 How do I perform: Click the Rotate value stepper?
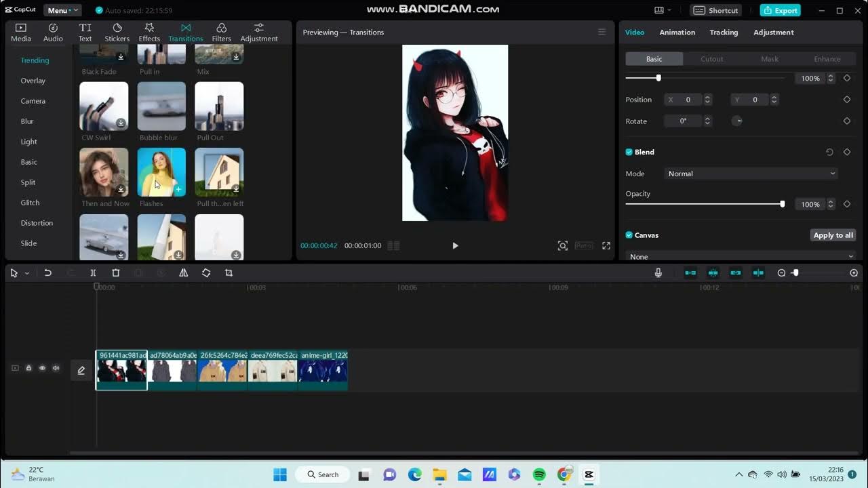point(707,121)
